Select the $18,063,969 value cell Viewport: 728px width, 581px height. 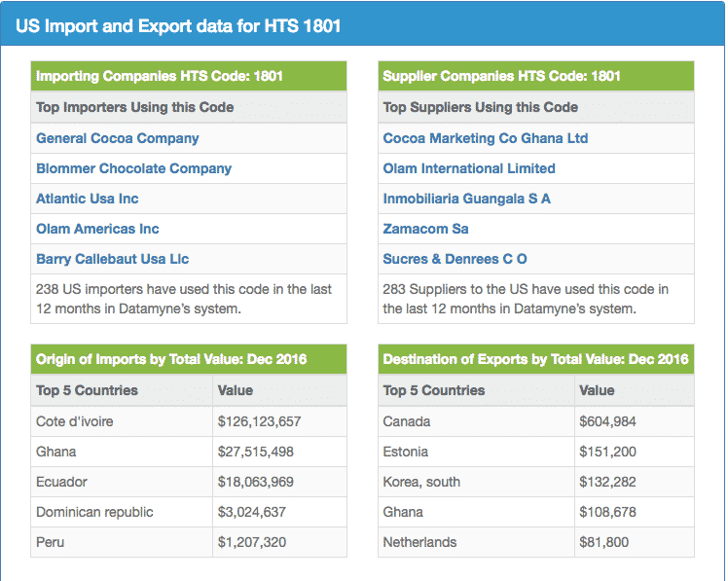tap(280, 482)
